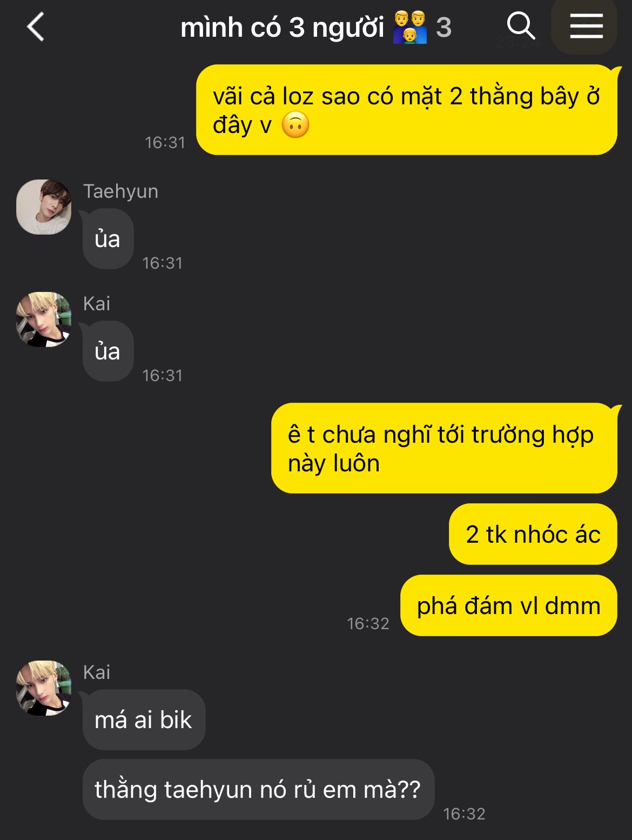Tap Kai's avatar beside first 'ủa' message
The width and height of the screenshot is (632, 840).
[44, 319]
